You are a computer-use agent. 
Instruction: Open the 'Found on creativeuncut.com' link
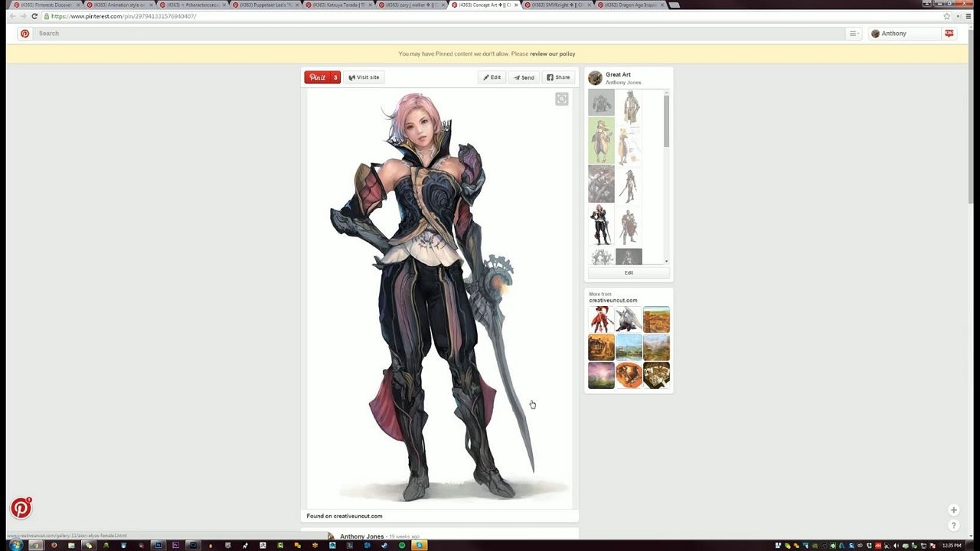coord(345,516)
